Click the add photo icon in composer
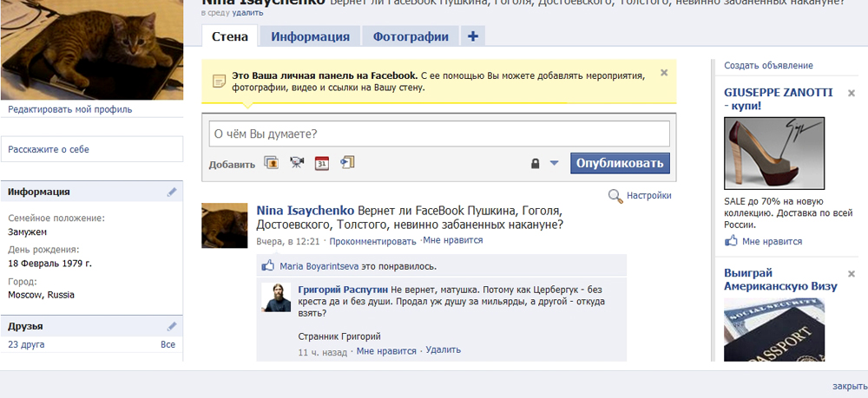 [272, 163]
